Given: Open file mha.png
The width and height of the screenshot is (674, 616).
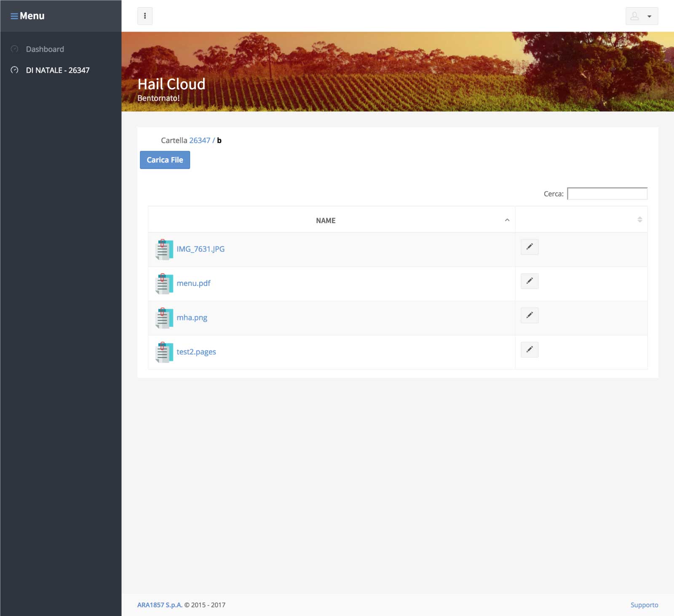Looking at the screenshot, I should [192, 317].
